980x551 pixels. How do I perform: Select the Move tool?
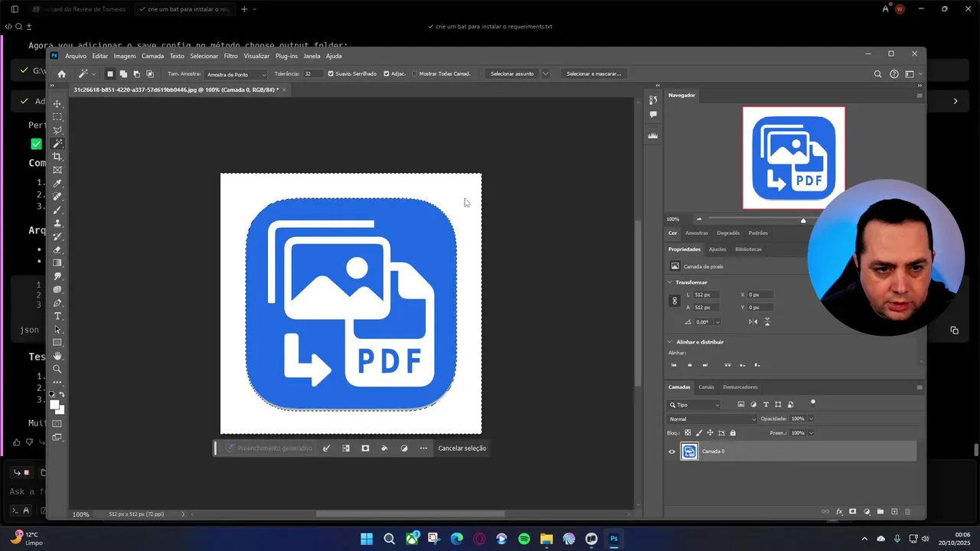coord(57,103)
